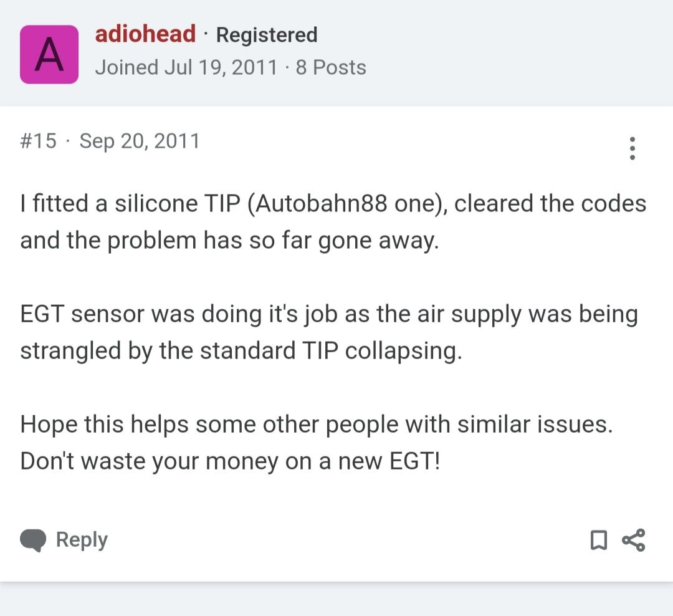Viewport: 673px width, 616px height.
Task: Click the 'Don't waste your money' sentence
Action: pos(230,461)
